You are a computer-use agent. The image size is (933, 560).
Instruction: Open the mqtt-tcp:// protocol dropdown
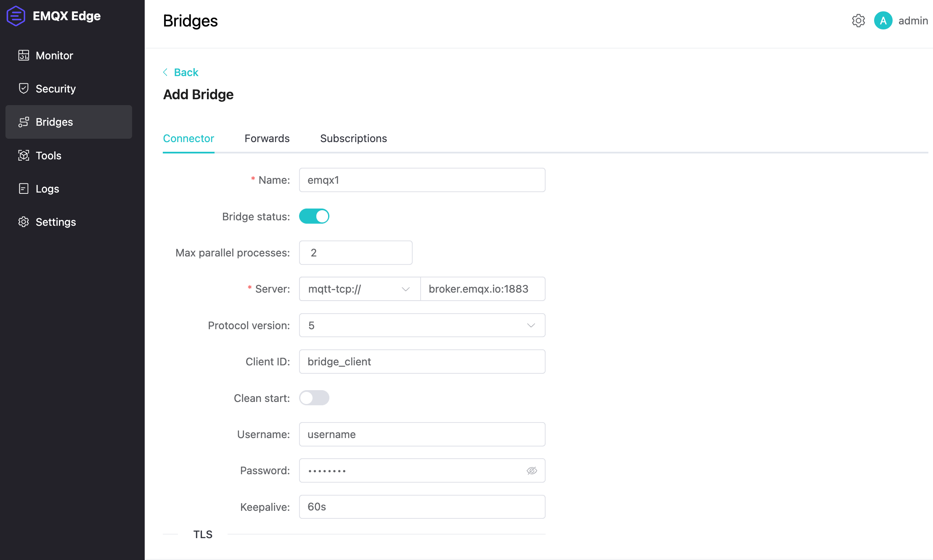click(359, 289)
